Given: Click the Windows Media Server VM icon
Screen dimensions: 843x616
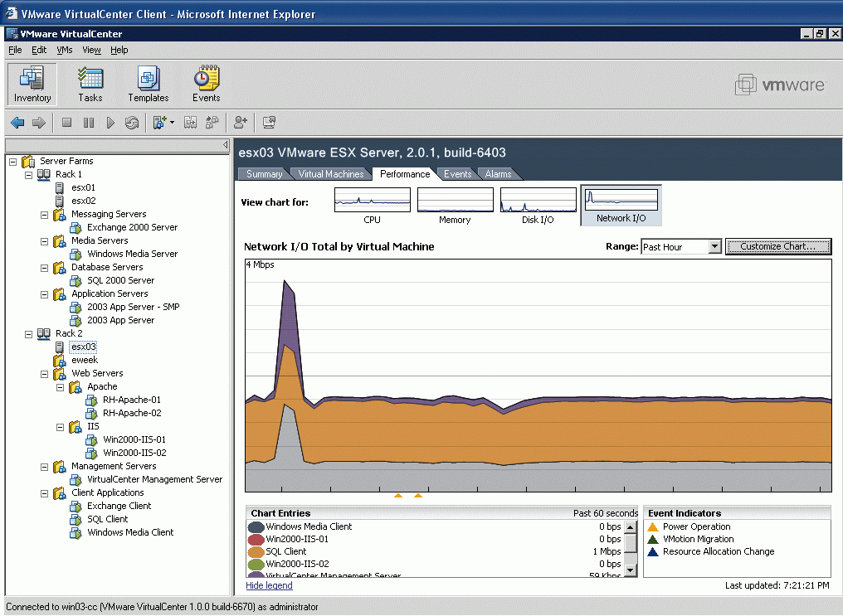Looking at the screenshot, I should click(76, 254).
